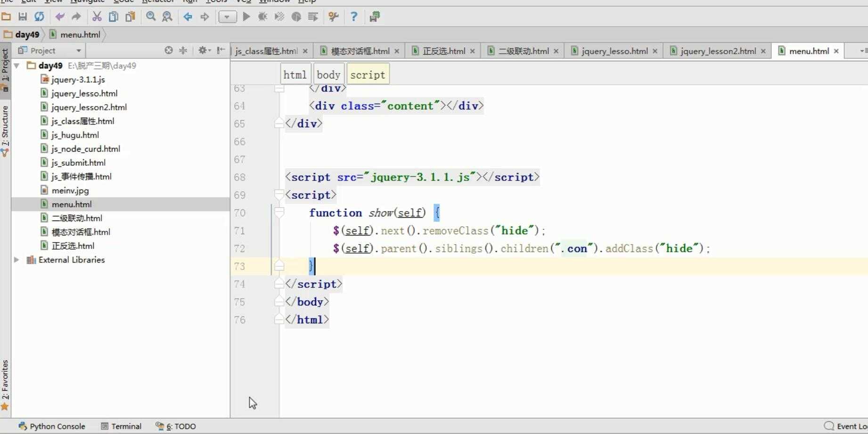868x434 pixels.
Task: Toggle fold marker at line 76
Action: [x=279, y=320]
